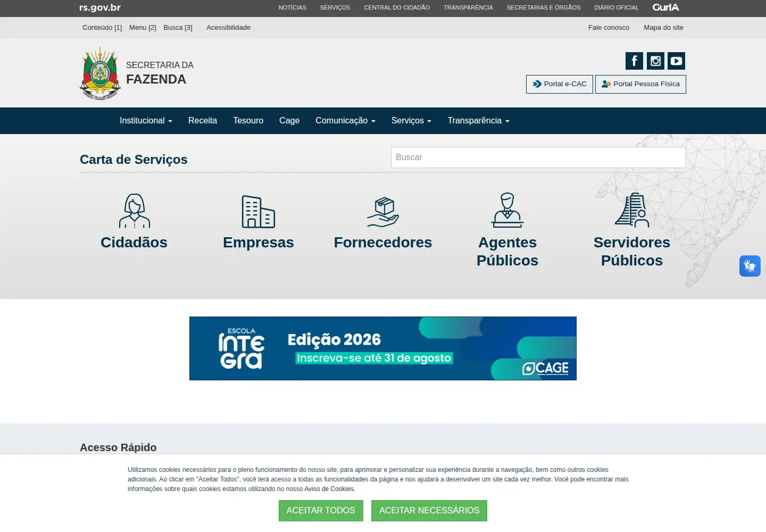Open the GurIA logo link
This screenshot has height=532, width=766.
665,7
